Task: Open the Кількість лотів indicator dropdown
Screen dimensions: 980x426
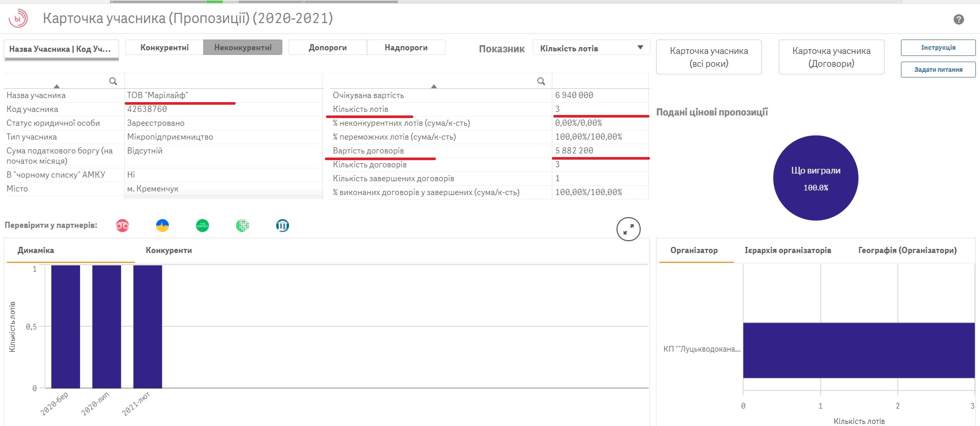Action: (x=591, y=48)
